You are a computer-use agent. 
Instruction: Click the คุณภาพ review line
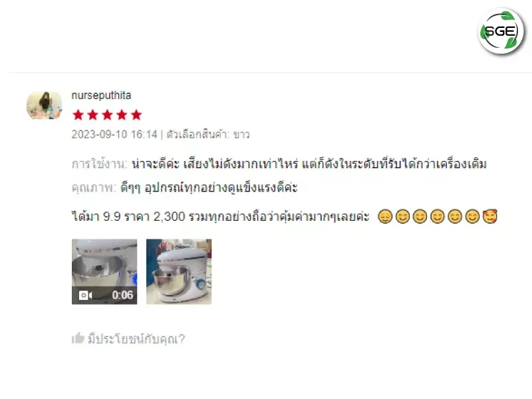(185, 188)
